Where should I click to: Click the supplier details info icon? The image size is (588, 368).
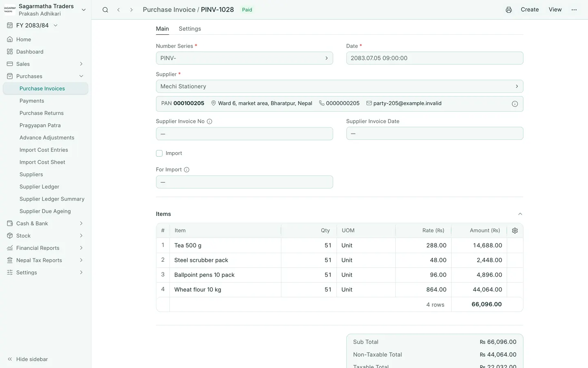515,104
